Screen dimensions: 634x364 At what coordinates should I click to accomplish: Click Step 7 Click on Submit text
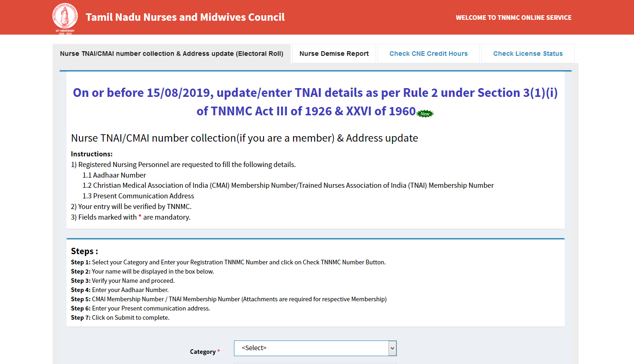(120, 317)
